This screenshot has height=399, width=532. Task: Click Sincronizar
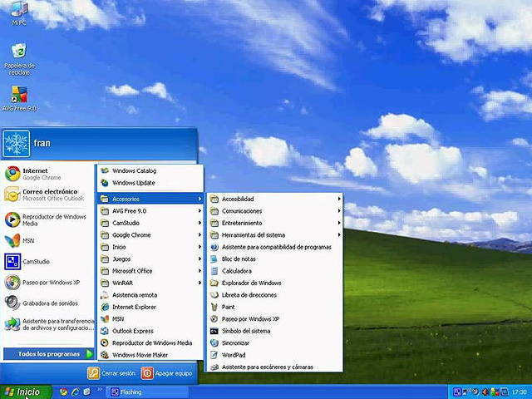click(x=275, y=343)
